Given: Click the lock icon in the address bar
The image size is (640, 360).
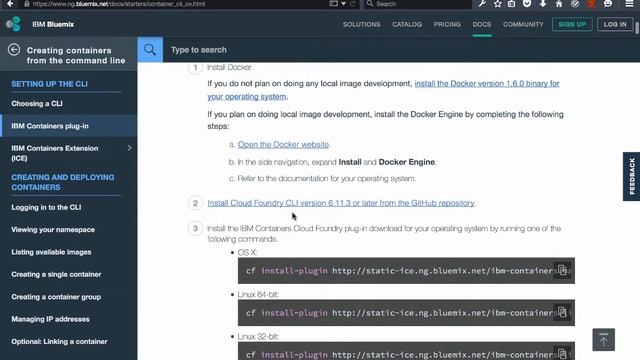Looking at the screenshot, I should click(27, 4).
